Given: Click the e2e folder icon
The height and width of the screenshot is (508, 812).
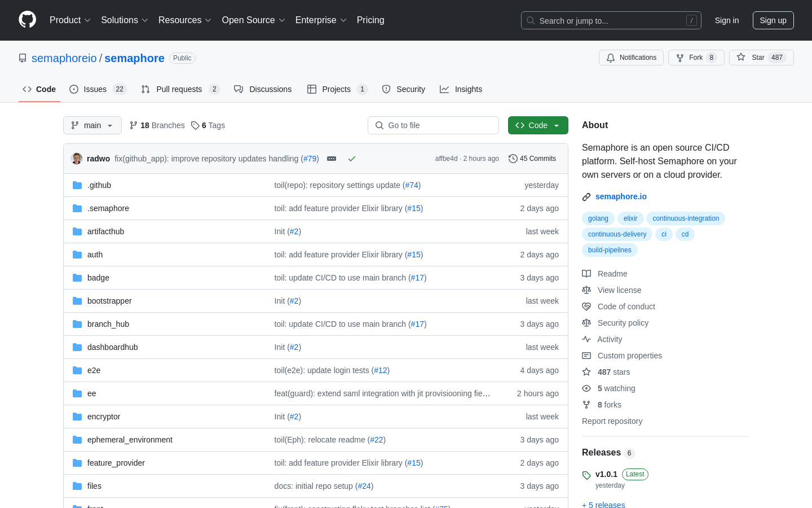Looking at the screenshot, I should click(77, 370).
